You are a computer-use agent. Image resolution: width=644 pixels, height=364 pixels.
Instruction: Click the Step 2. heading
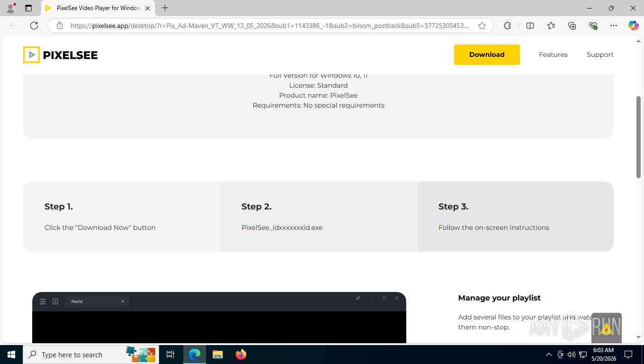[257, 207]
